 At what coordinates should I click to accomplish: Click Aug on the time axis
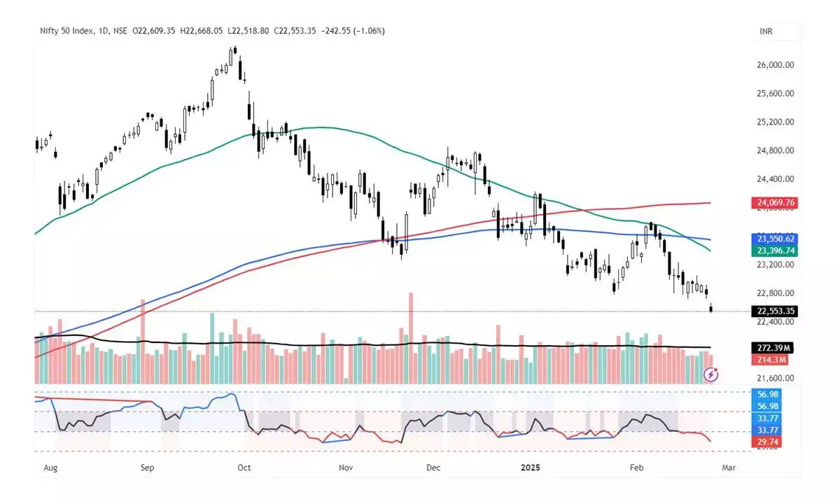pyautogui.click(x=51, y=467)
